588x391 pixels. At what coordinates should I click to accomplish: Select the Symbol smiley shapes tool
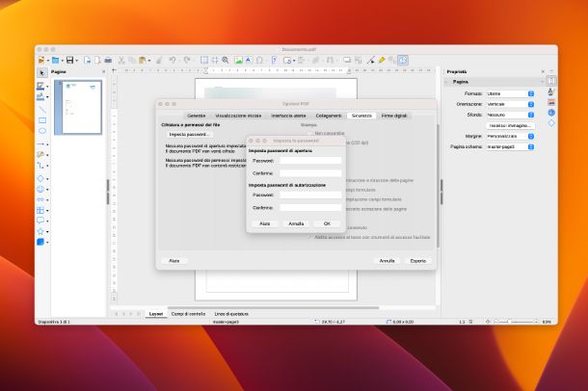pyautogui.click(x=40, y=189)
